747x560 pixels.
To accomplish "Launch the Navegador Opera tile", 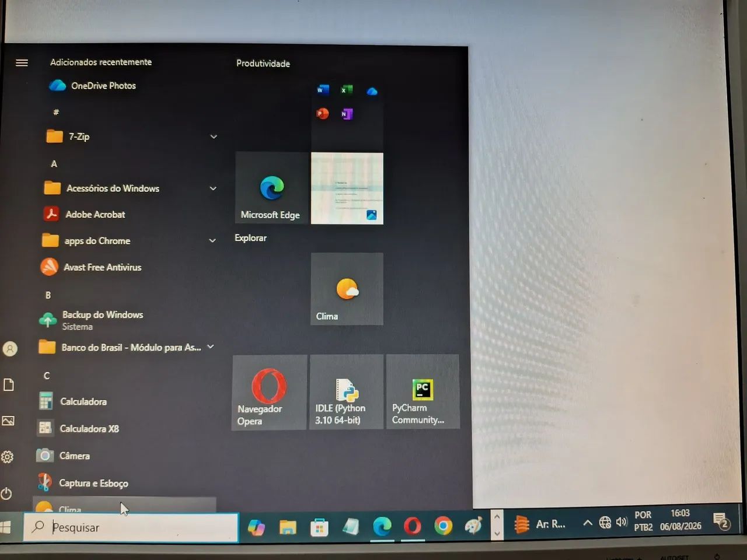I will point(270,392).
